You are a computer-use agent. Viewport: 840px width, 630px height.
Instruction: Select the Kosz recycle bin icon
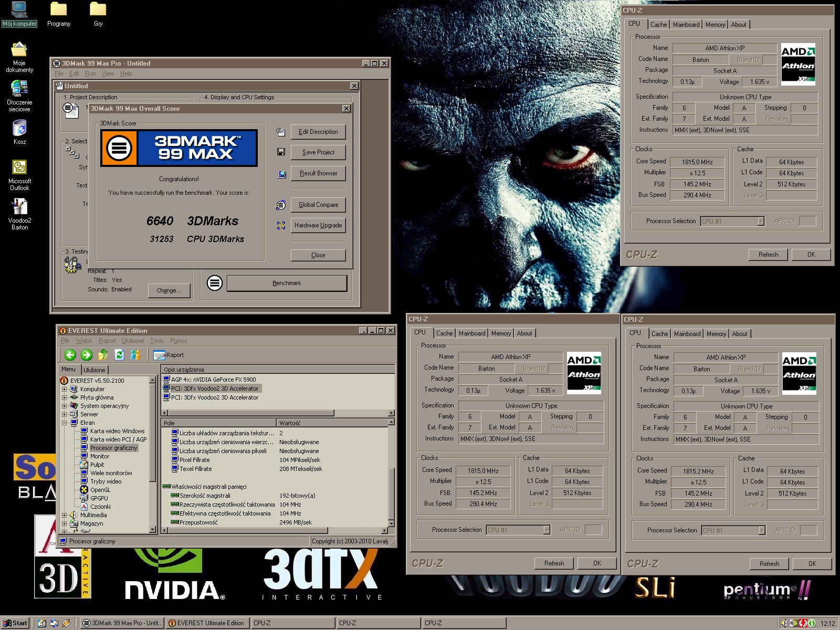coord(19,132)
